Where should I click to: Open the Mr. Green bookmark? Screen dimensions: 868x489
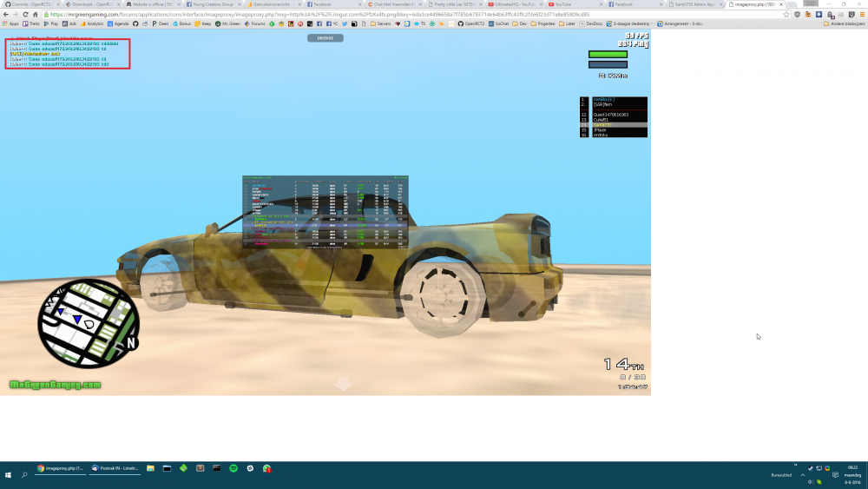click(228, 23)
